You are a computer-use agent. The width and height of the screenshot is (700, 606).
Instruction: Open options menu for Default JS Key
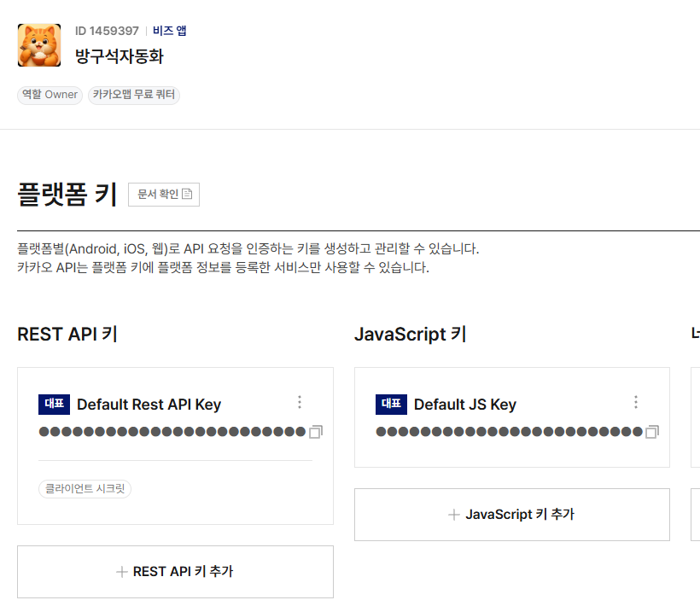(x=636, y=402)
